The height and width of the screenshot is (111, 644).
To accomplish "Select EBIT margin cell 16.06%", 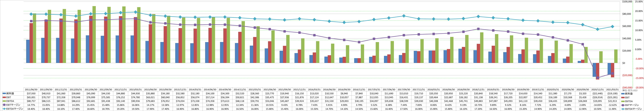I will coord(136,105).
